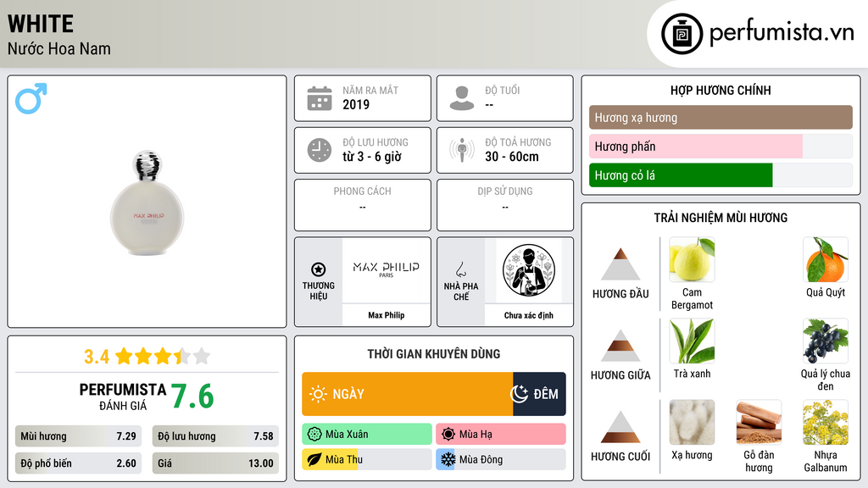Click the Phong cách info card

point(363,205)
